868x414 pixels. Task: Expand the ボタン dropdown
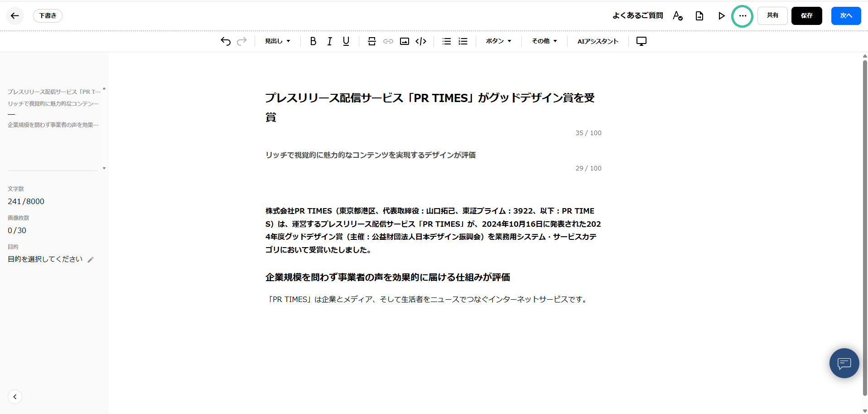498,41
